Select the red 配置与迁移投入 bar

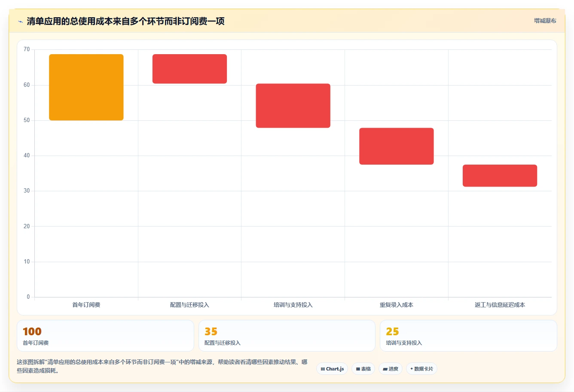click(x=189, y=69)
